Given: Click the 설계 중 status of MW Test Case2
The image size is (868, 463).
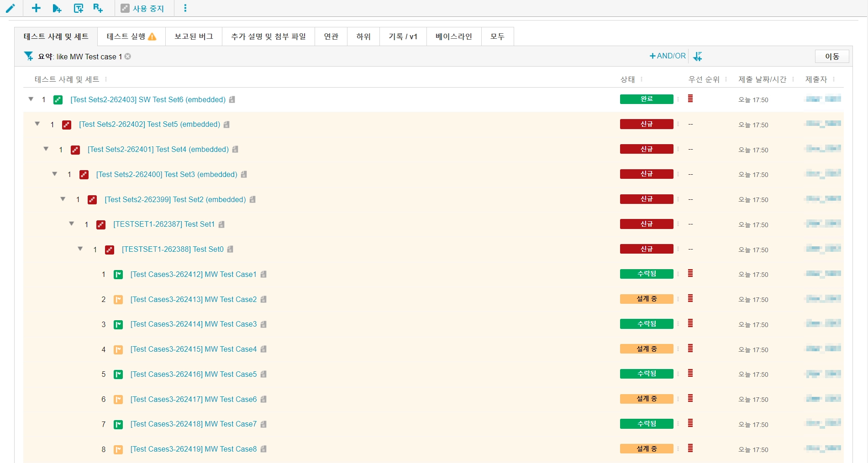Looking at the screenshot, I should tap(647, 299).
